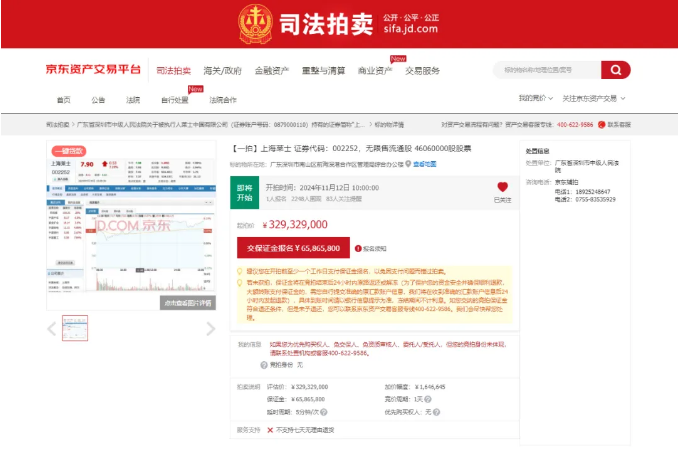Viewport: 679px width, 453px height.
Task: Open the 海关/政府 navigation tab
Action: (222, 71)
